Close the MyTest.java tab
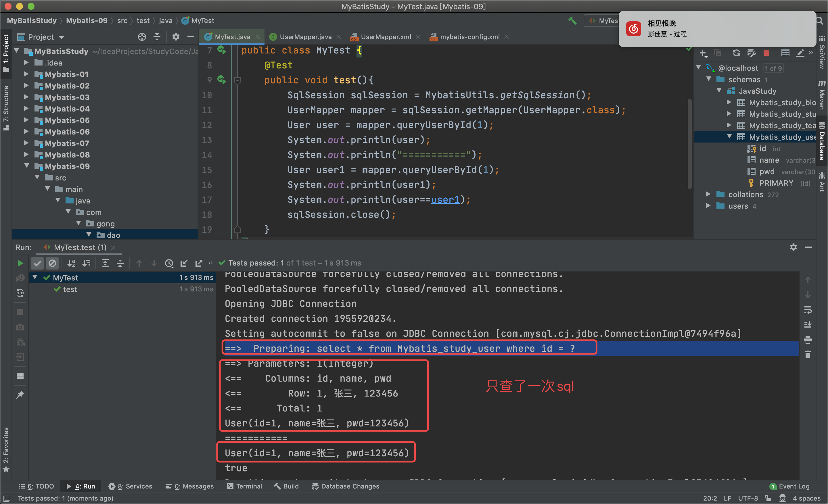 pos(257,37)
